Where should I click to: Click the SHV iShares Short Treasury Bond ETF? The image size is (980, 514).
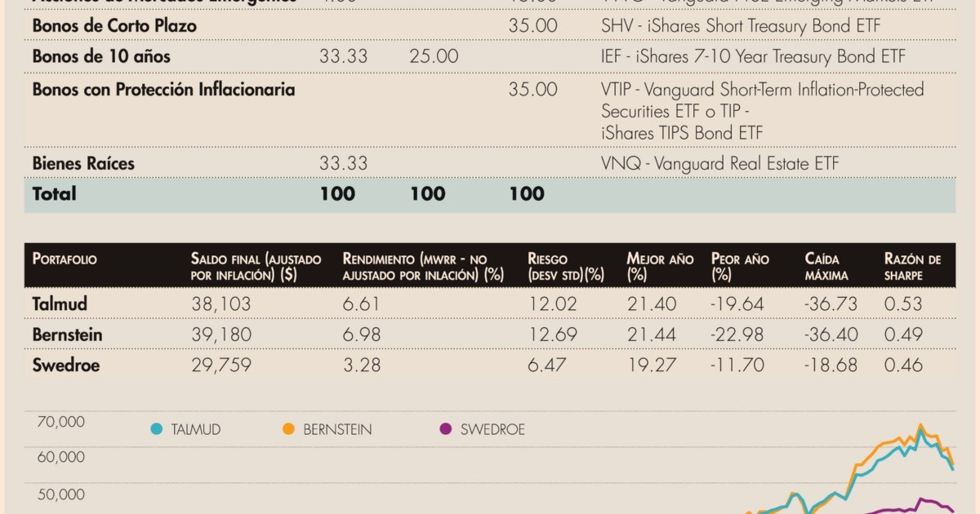pos(741,25)
